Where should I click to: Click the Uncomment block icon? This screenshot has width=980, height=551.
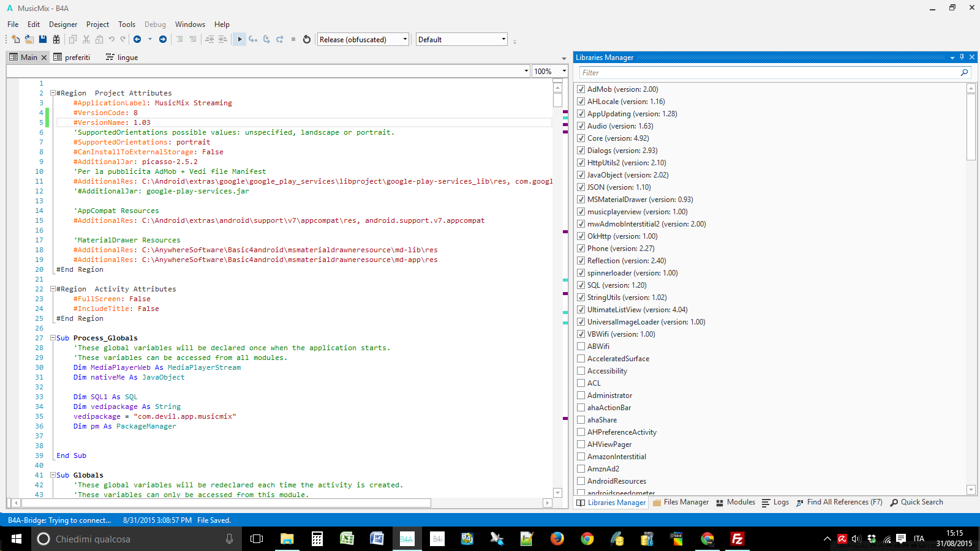193,39
